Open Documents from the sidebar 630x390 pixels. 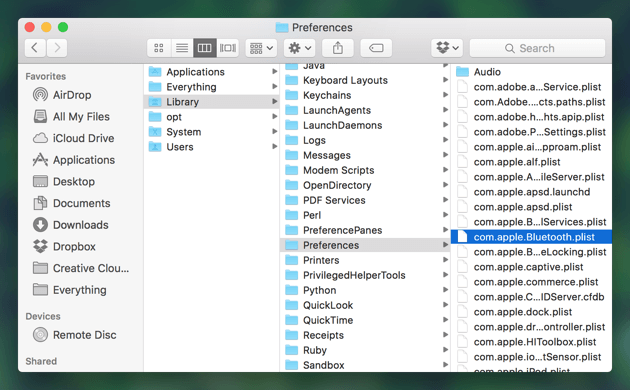coord(72,203)
